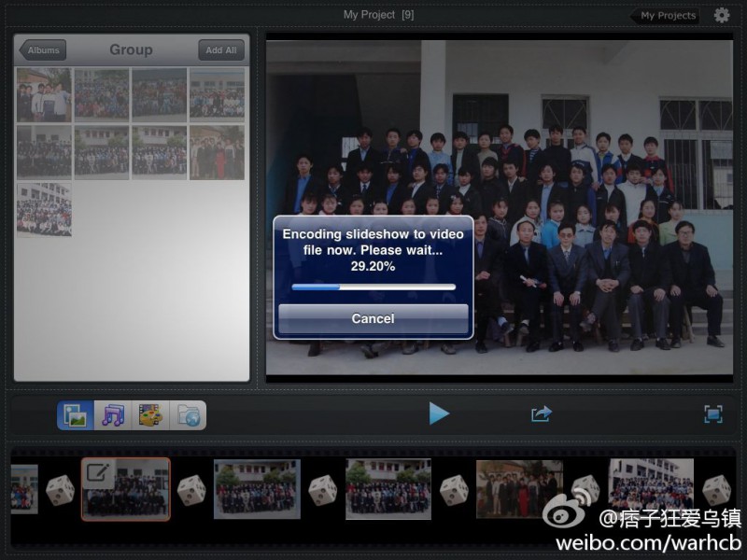
Task: Select the first photo thumbnail in the Group album
Action: (44, 95)
